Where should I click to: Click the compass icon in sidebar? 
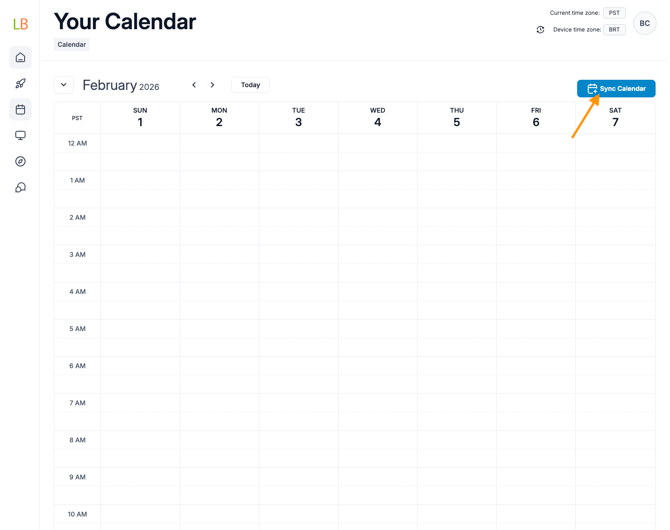[20, 162]
